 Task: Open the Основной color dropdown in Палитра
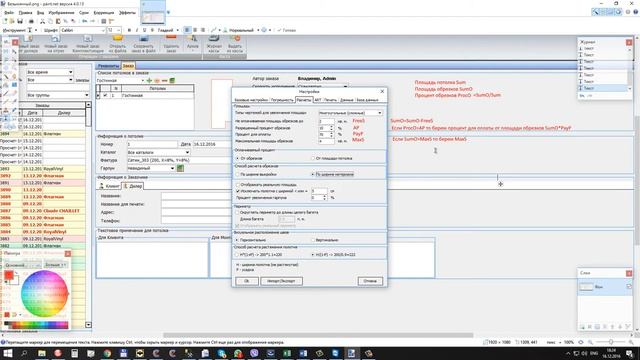23,265
